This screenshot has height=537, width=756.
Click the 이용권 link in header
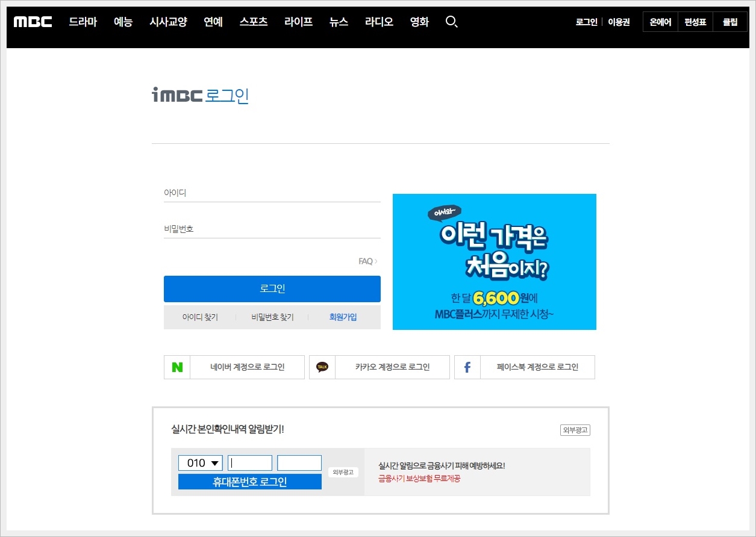[619, 22]
